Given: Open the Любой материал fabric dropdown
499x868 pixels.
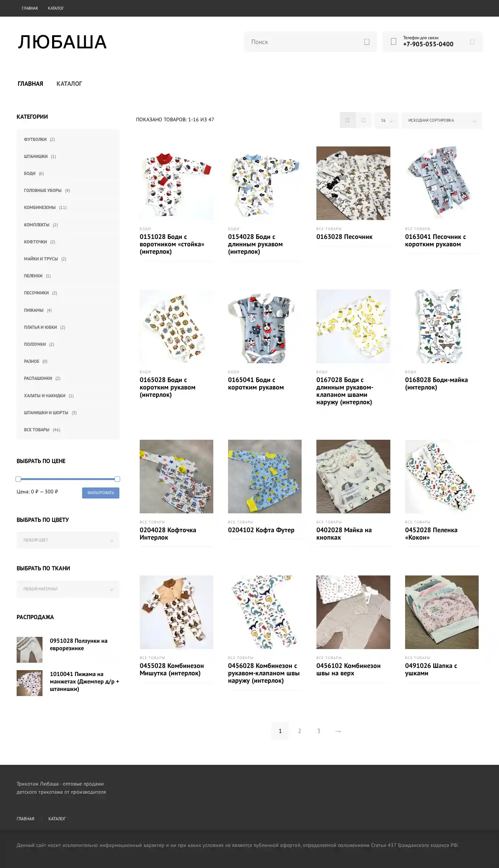Looking at the screenshot, I should (68, 589).
